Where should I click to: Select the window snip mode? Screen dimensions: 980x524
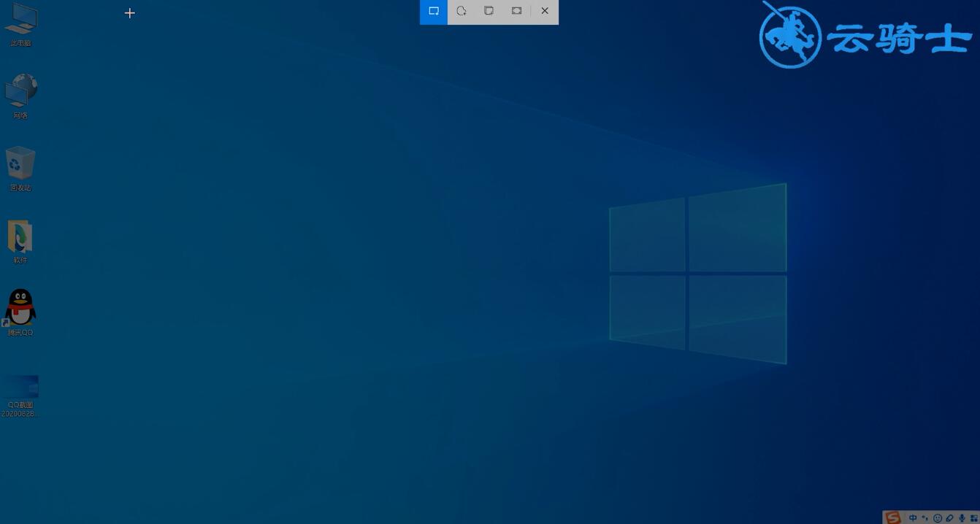point(489,12)
